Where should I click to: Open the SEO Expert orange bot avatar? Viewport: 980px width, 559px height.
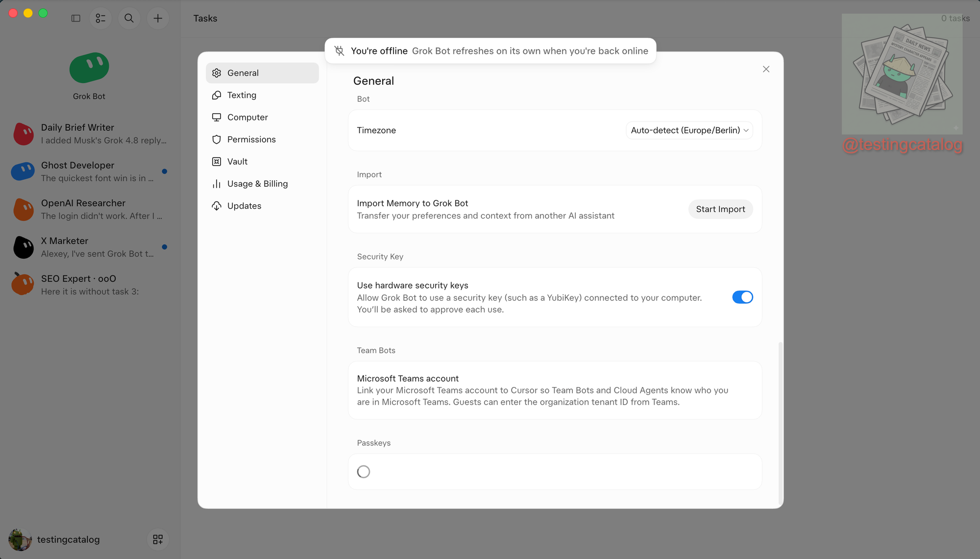(23, 284)
